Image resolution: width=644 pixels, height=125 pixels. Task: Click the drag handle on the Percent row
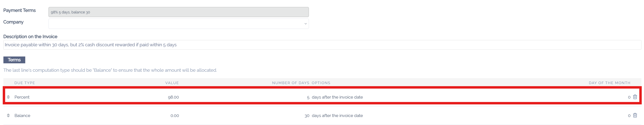point(8,97)
